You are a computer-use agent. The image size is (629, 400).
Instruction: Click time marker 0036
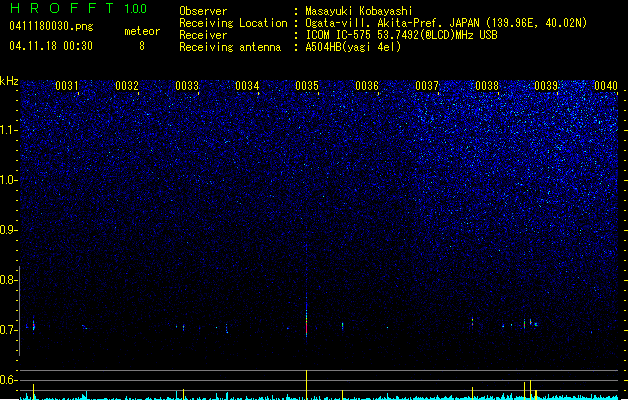367,85
